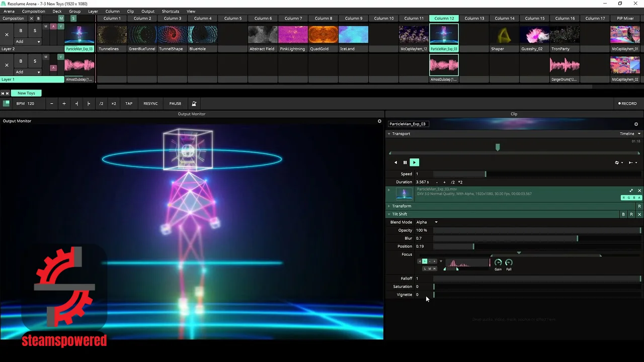The width and height of the screenshot is (644, 362).
Task: Pause clip playback button
Action: (x=405, y=162)
